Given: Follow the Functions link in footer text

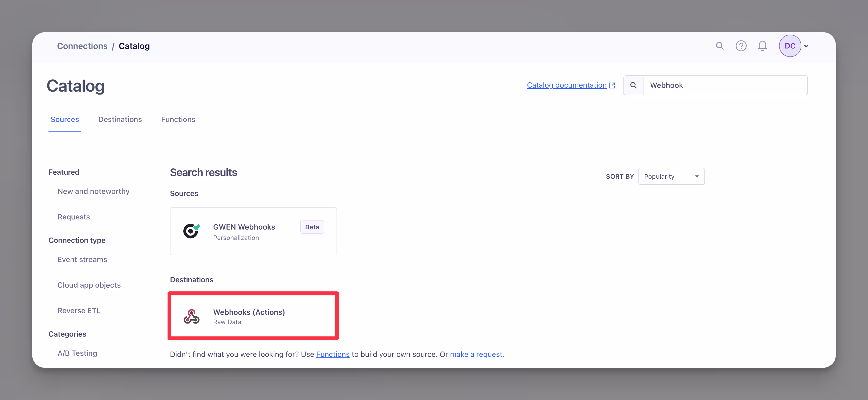Looking at the screenshot, I should point(332,354).
